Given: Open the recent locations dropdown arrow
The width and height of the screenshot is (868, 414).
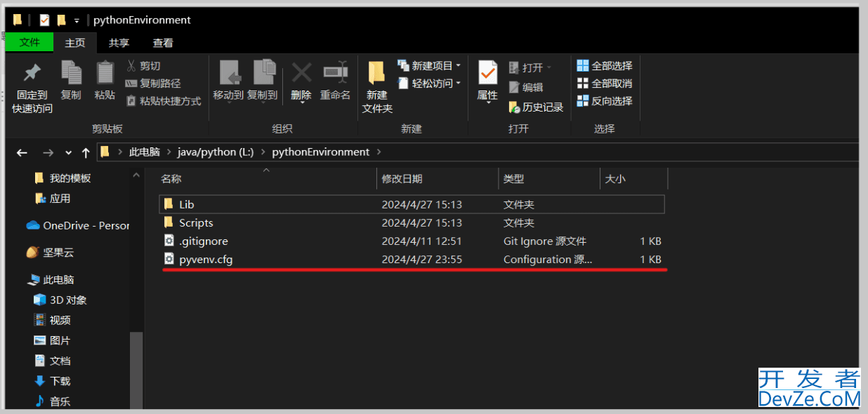Looking at the screenshot, I should point(68,152).
